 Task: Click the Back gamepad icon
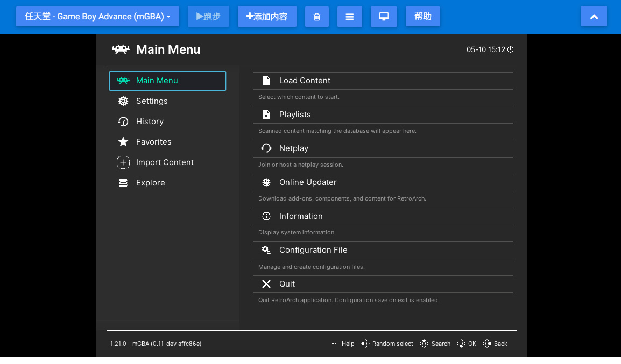(x=487, y=344)
